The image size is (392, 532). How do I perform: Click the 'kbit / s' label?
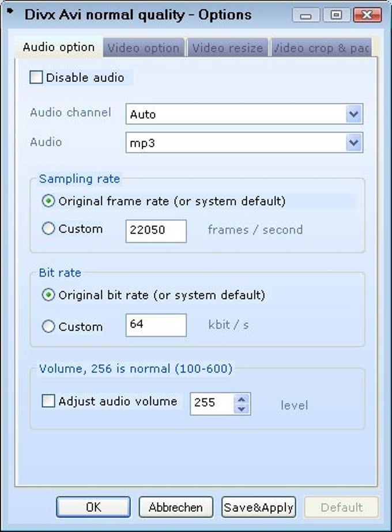point(228,325)
